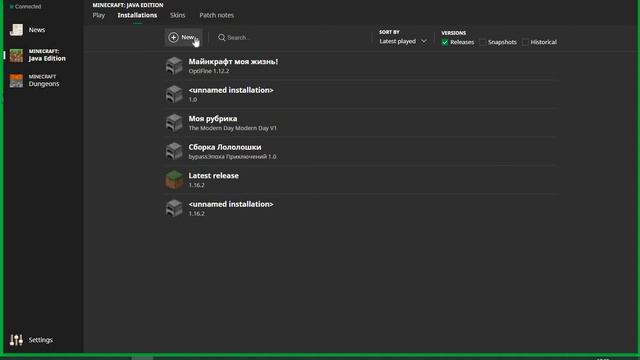Image resolution: width=640 pixels, height=360 pixels.
Task: Click the Connected status indicator
Action: [x=25, y=7]
